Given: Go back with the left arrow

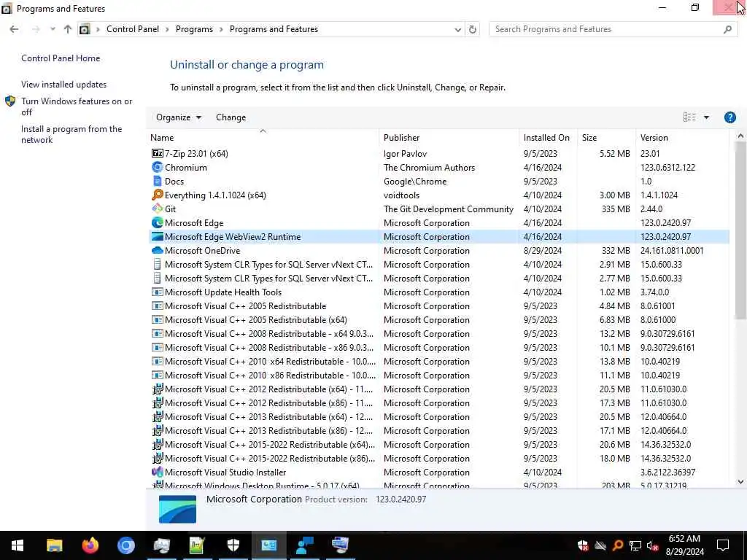Looking at the screenshot, I should coord(15,29).
